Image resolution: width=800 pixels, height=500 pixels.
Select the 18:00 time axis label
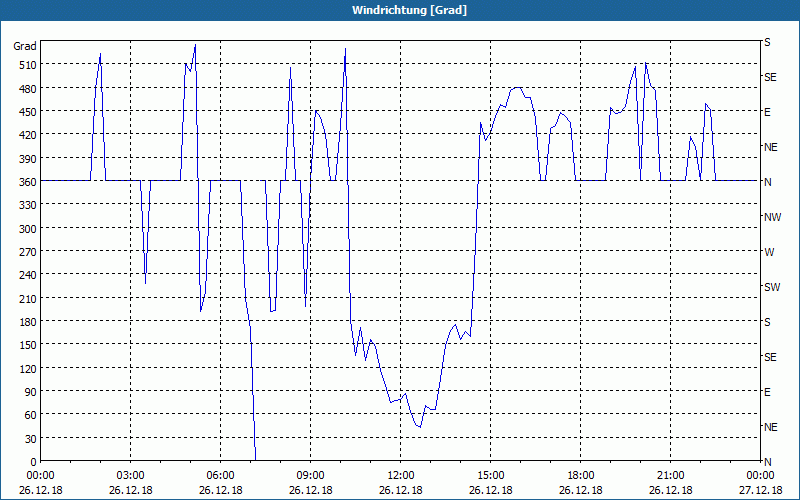pos(581,476)
